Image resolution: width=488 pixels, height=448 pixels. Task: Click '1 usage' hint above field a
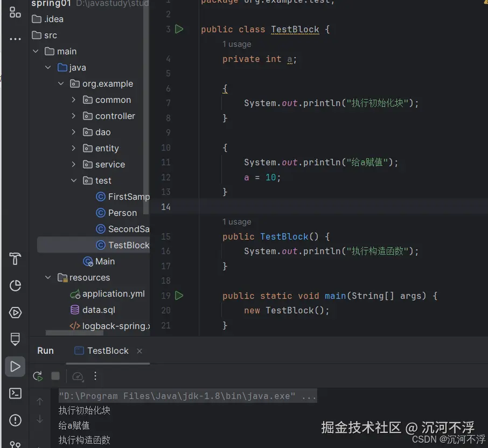click(x=237, y=44)
